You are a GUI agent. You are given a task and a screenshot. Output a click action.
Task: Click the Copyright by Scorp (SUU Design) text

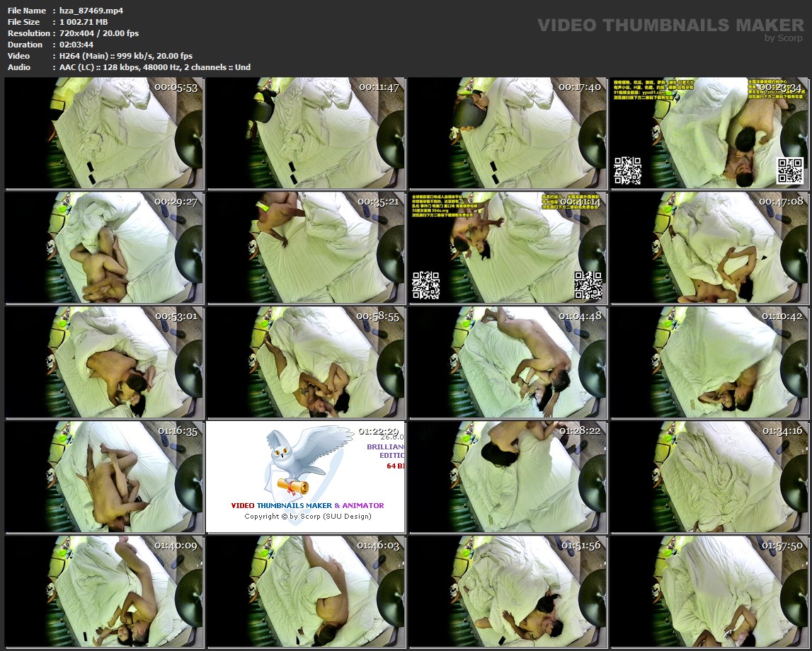click(307, 516)
